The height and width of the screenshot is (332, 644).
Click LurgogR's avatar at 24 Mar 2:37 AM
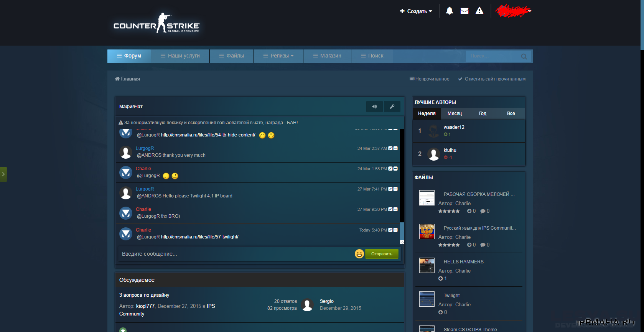coord(126,152)
